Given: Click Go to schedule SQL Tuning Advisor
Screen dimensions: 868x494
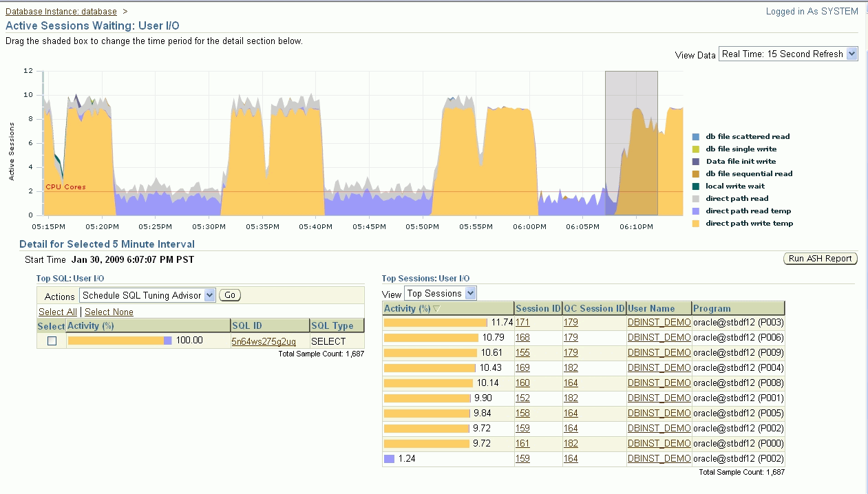Looking at the screenshot, I should pos(230,294).
